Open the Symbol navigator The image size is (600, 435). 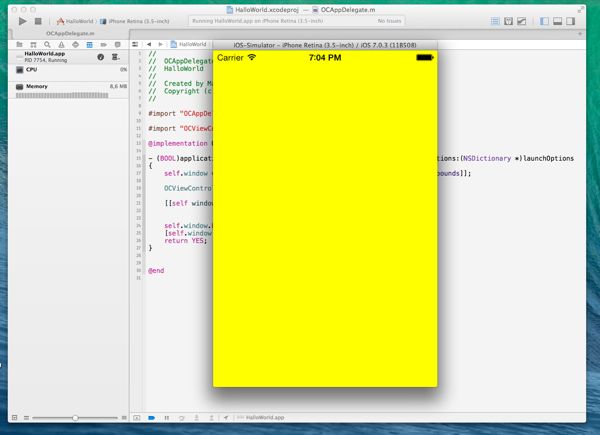33,45
